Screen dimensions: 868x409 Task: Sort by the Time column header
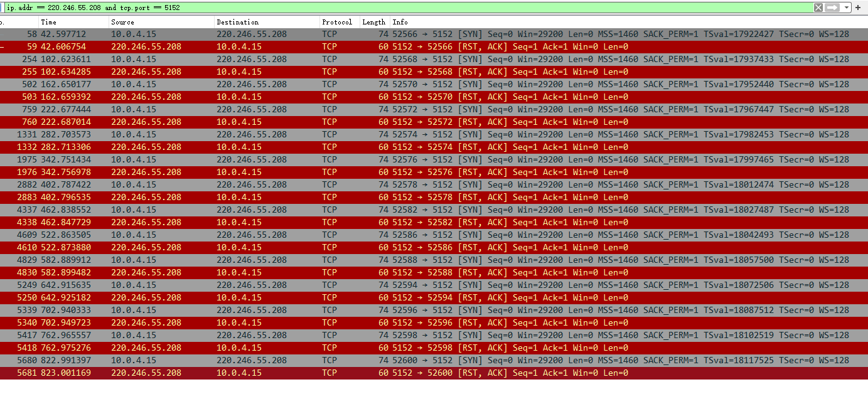(73, 22)
